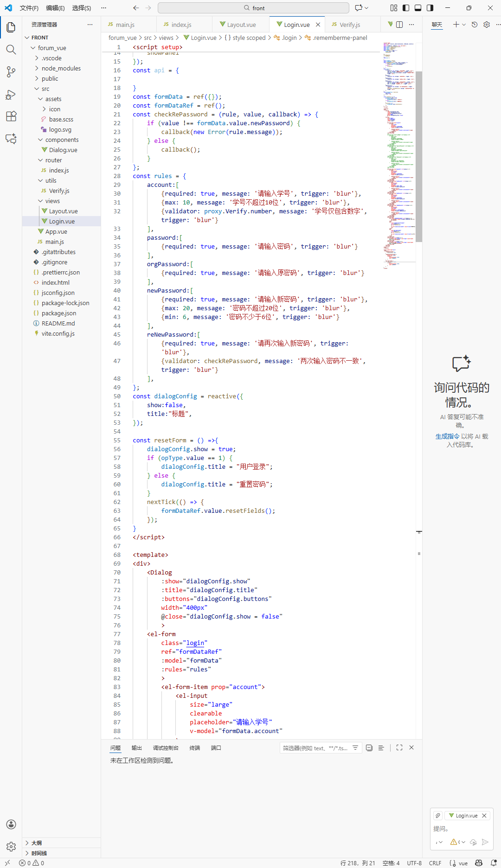The height and width of the screenshot is (868, 501).
Task: Open filter options in problems filter
Action: pyautogui.click(x=355, y=748)
